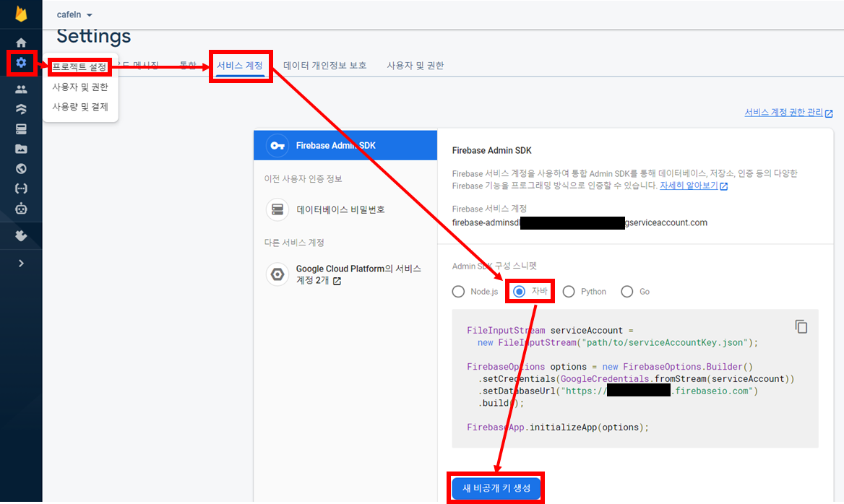Switch to the 서비스 계정 tab
This screenshot has height=504, width=844.
pos(239,66)
